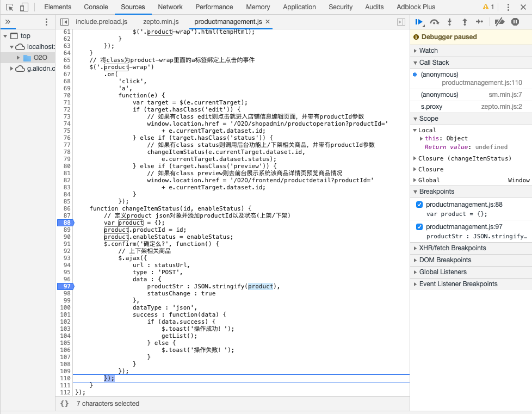The image size is (532, 414).
Task: Open the O2O folder in file tree
Action: [x=40, y=58]
